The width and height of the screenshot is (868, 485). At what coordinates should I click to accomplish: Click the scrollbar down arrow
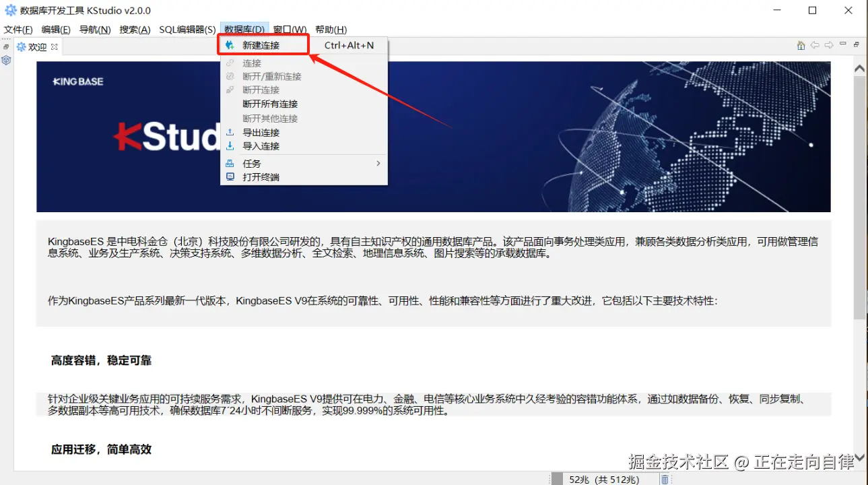click(860, 458)
